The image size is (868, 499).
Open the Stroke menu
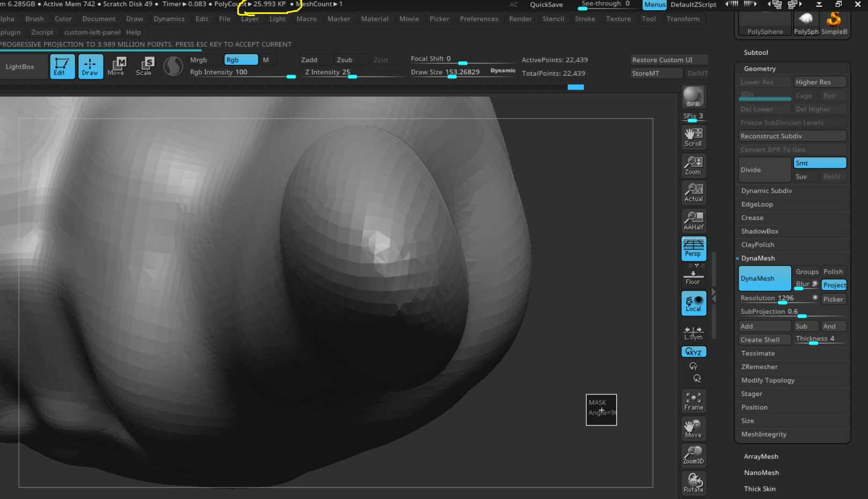pyautogui.click(x=585, y=19)
